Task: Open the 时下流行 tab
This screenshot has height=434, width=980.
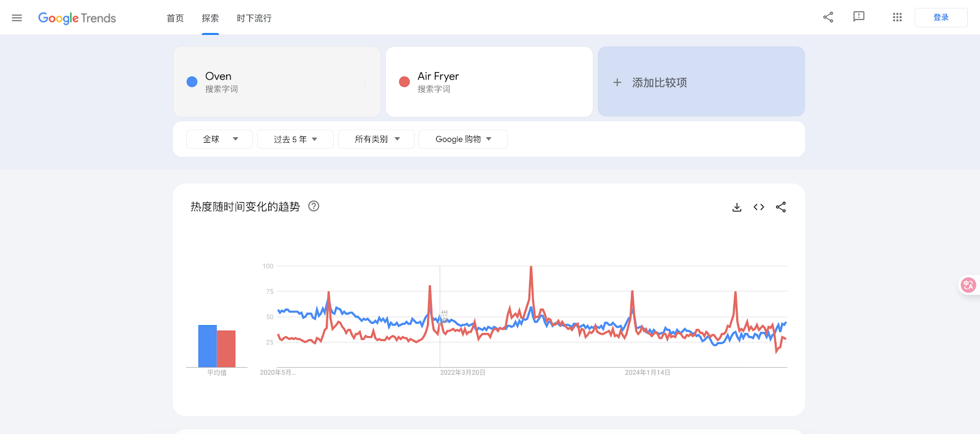Action: [x=254, y=18]
